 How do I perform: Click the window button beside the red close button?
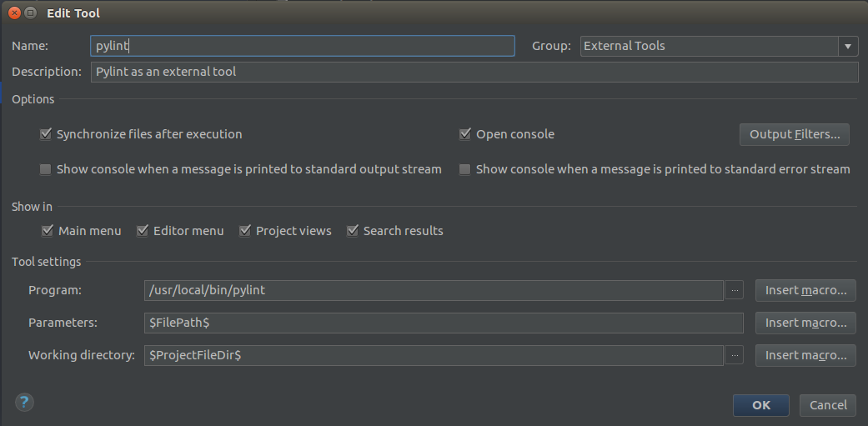[x=31, y=13]
